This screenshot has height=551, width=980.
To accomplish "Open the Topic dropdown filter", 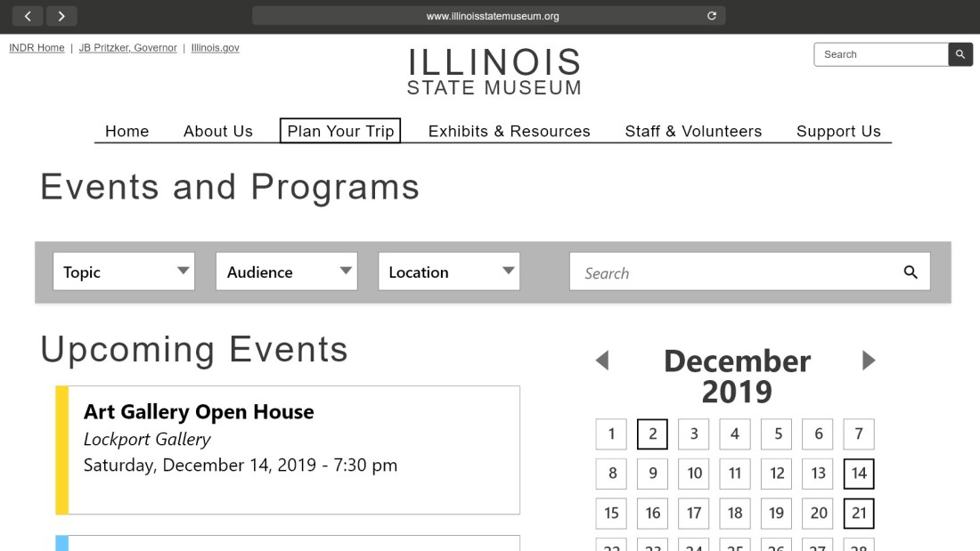I will [x=124, y=271].
